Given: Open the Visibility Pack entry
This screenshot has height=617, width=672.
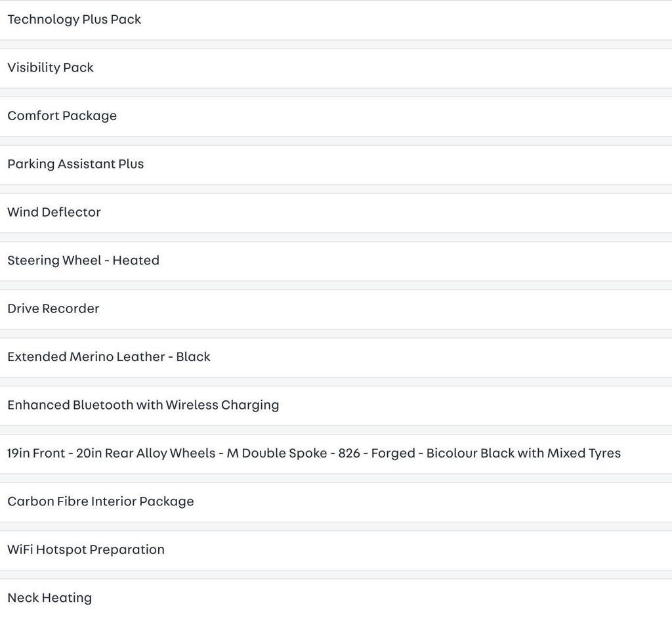Looking at the screenshot, I should [336, 69].
